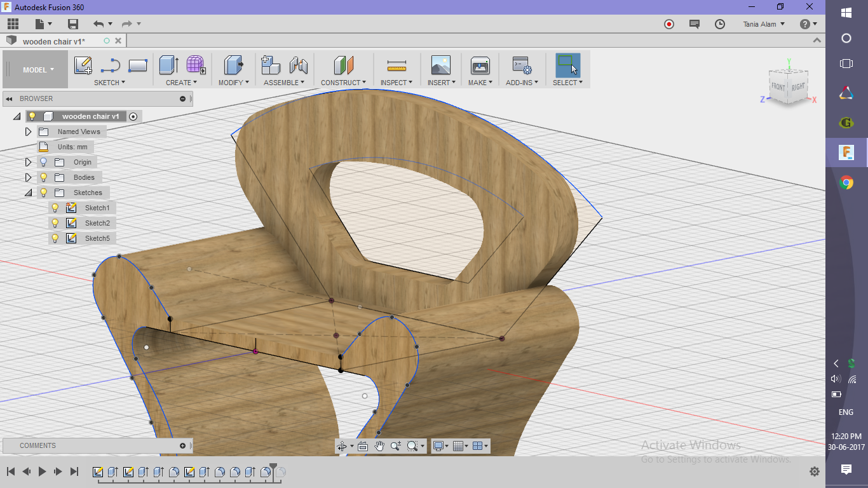
Task: Open the MODIFY menu
Action: pyautogui.click(x=234, y=83)
